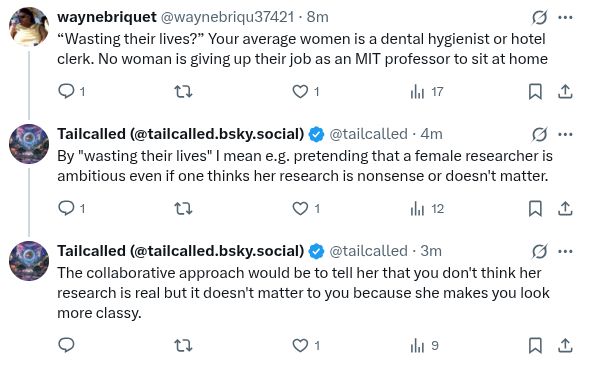
Task: Click Grok explain icon on waynebriquet's tweet
Action: point(539,17)
